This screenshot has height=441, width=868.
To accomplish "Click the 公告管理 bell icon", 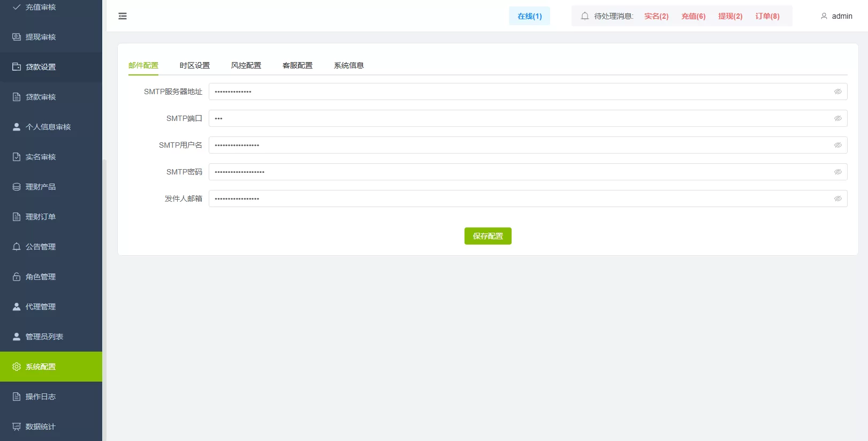I will pyautogui.click(x=17, y=247).
